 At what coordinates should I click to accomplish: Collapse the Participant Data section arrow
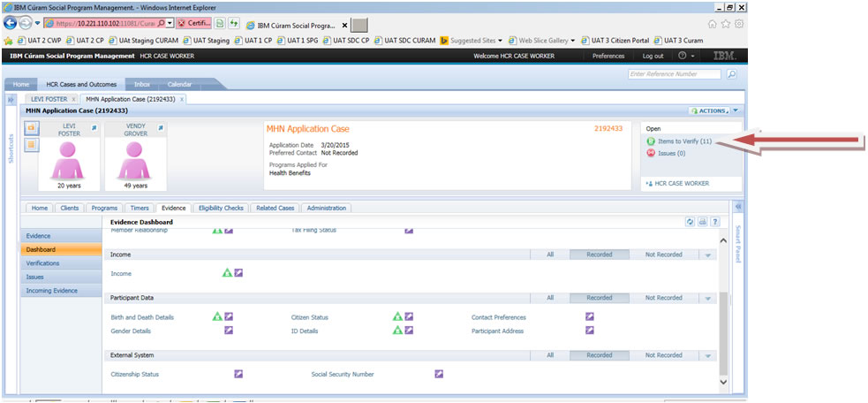point(707,298)
